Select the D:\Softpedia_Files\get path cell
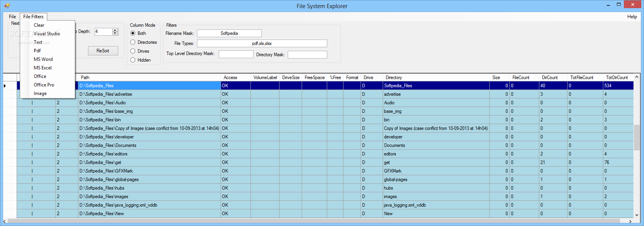Screen dimensions: 644x226 [x=149, y=162]
